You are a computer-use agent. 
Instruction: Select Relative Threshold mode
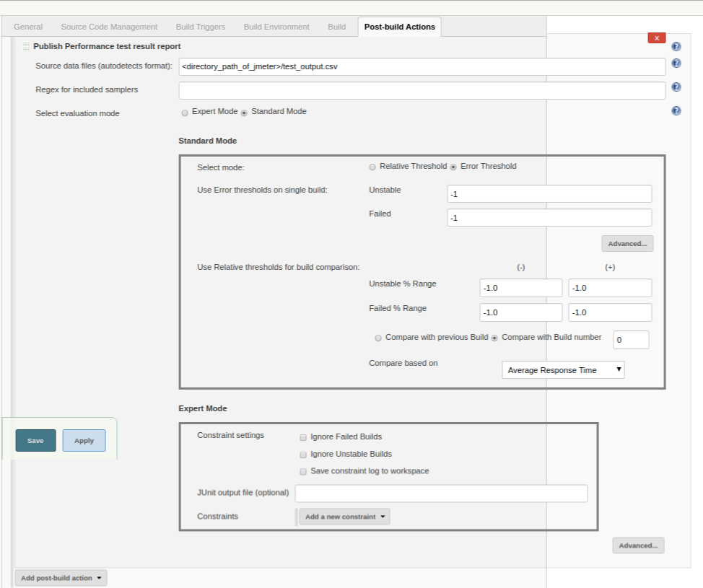coord(372,167)
